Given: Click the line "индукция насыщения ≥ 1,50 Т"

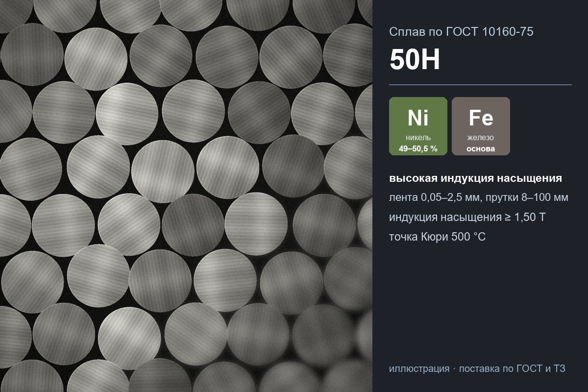Looking at the screenshot, I should point(467,218).
